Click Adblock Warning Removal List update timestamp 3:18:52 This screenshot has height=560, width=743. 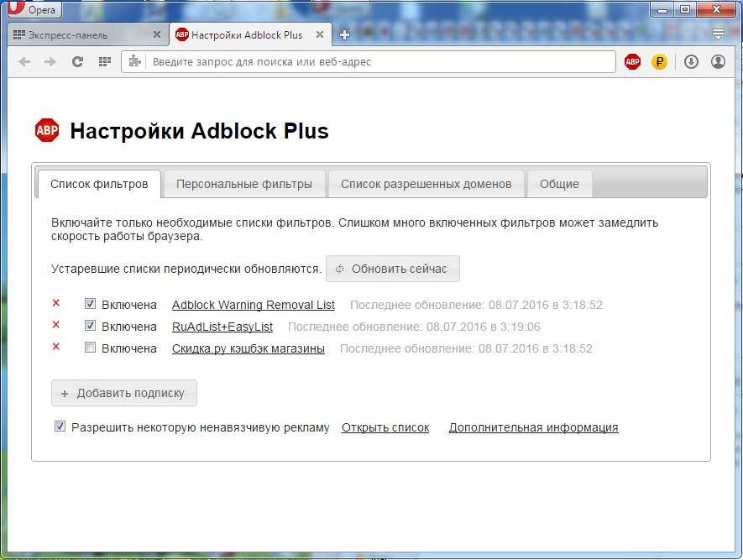tap(476, 305)
